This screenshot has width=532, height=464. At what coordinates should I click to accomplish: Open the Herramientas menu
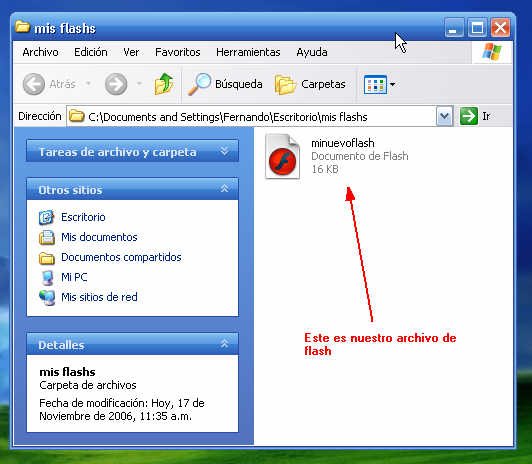(248, 52)
